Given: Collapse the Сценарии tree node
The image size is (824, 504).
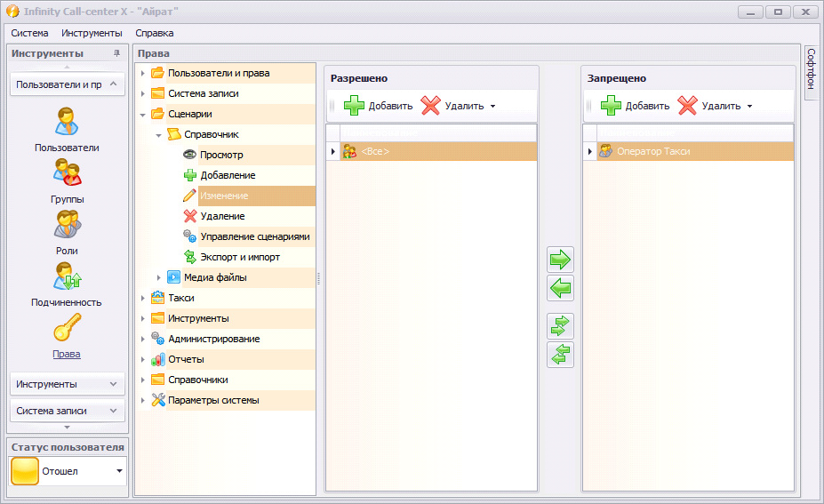Looking at the screenshot, I should point(143,115).
